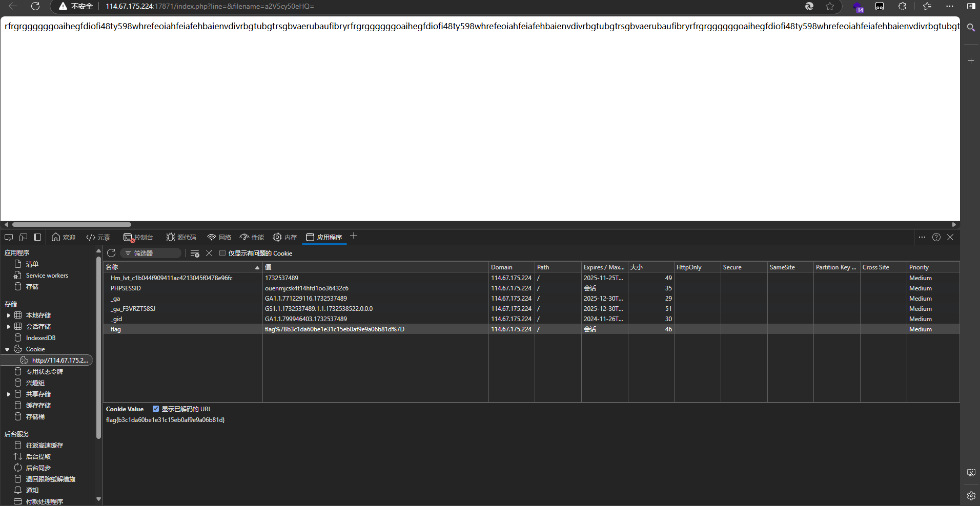Expand the 会话存储 tree node
The image size is (980, 506).
8,327
